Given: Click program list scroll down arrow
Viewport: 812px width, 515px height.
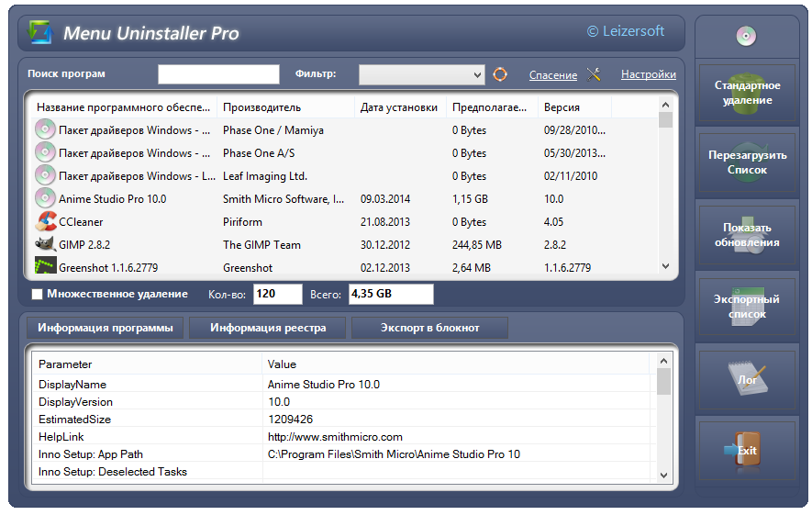Looking at the screenshot, I should [x=666, y=266].
